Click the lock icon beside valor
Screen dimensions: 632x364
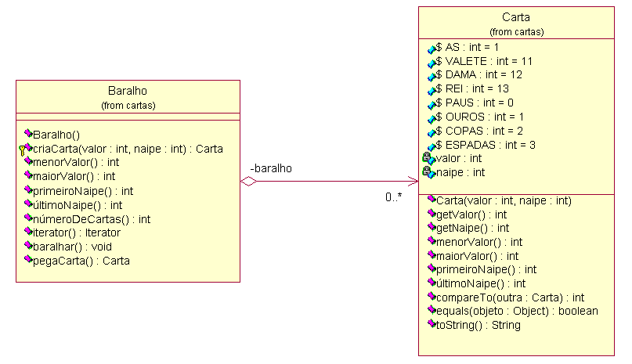click(427, 157)
